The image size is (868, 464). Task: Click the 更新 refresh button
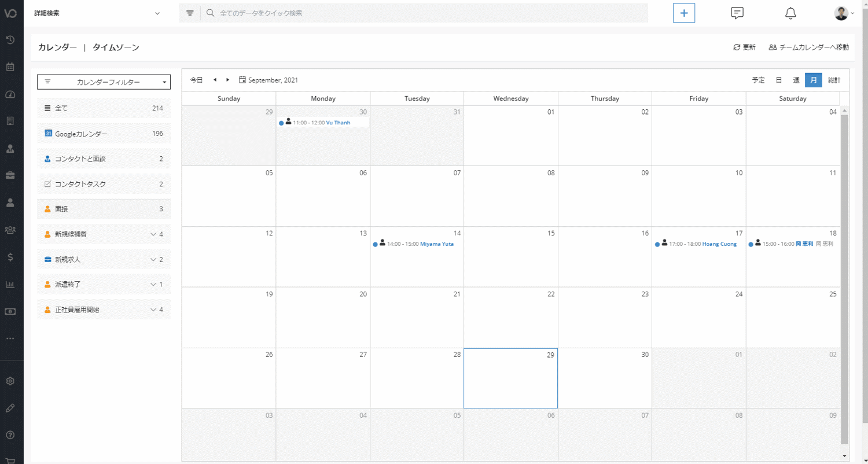click(744, 47)
